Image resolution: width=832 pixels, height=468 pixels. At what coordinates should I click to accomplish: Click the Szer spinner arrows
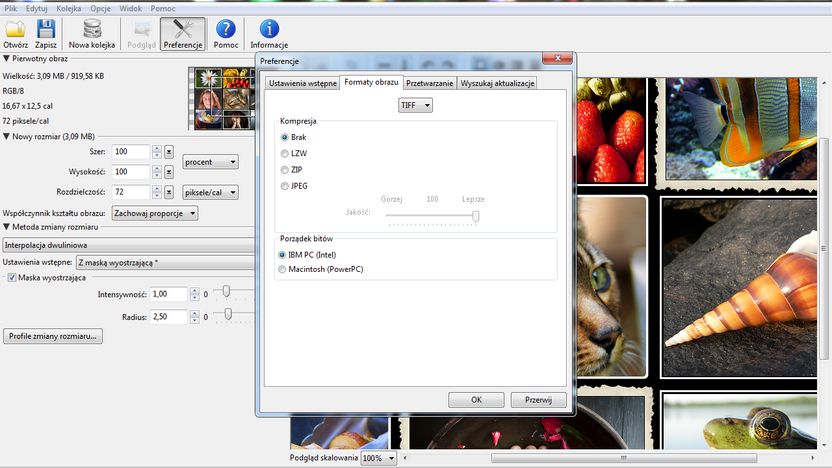click(157, 152)
